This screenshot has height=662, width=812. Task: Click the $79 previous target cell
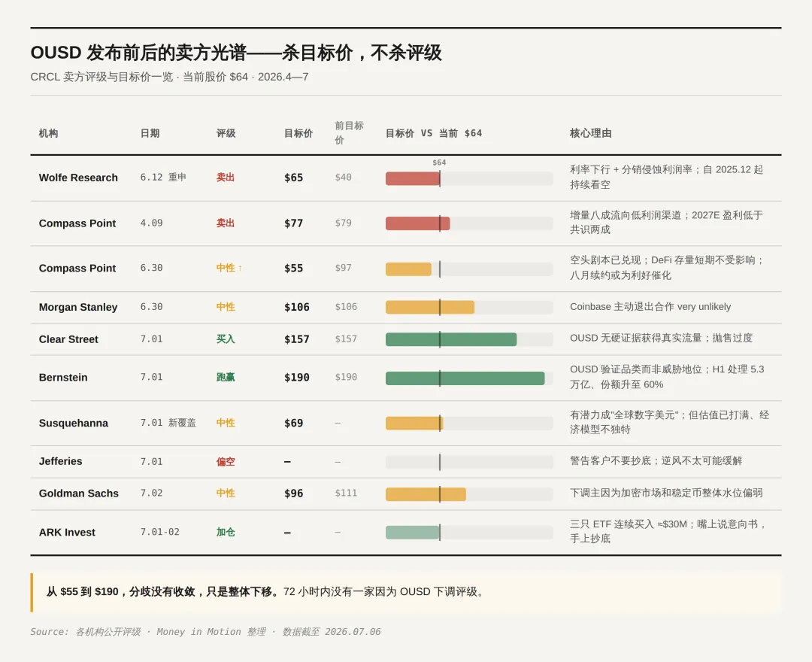tap(343, 223)
